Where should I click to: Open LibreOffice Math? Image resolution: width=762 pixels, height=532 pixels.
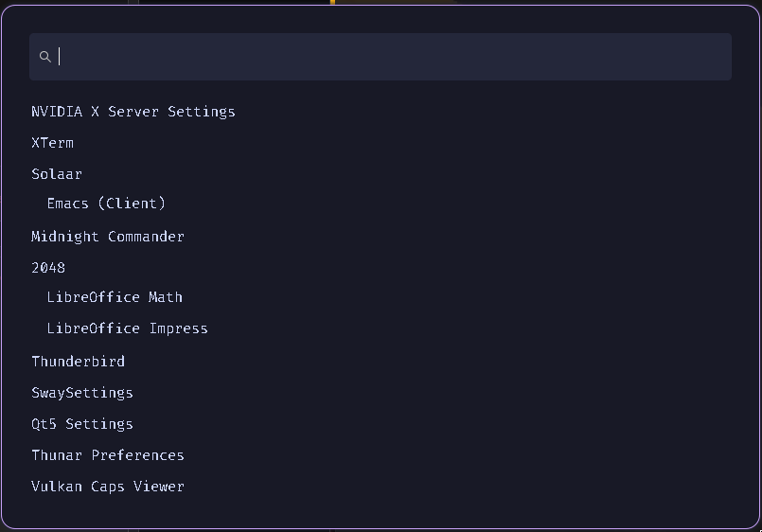(x=115, y=297)
